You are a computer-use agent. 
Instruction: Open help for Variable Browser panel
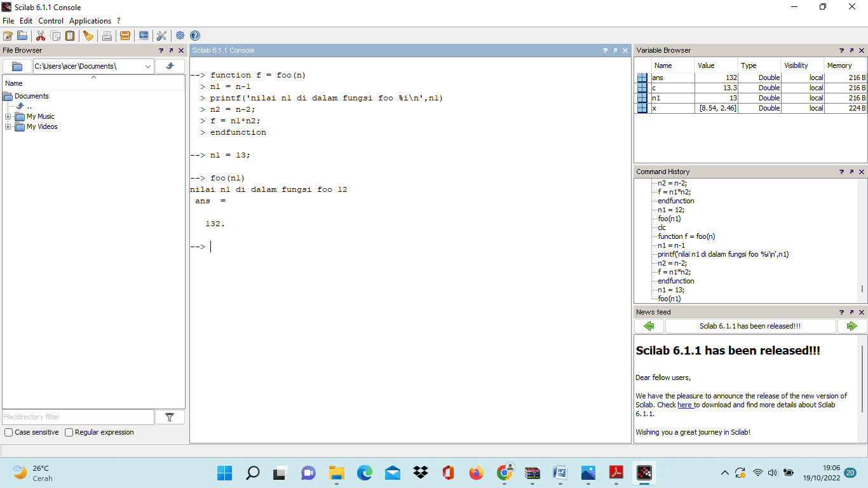coord(842,50)
